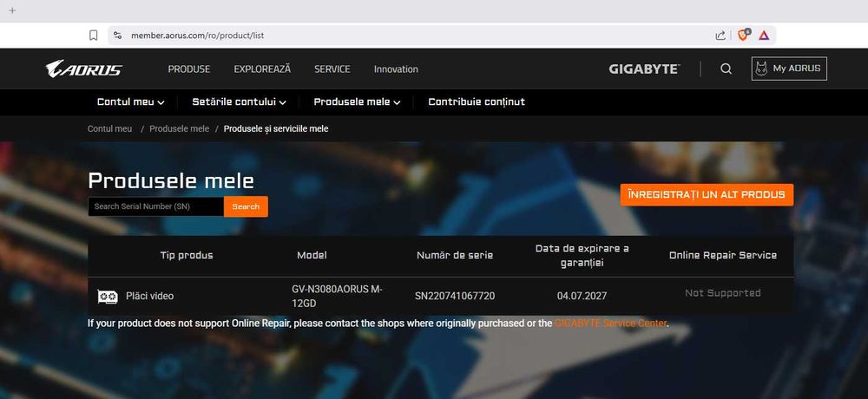Screen dimensions: 868x399
Task: Click Data de expirare a garanției header
Action: [582, 256]
